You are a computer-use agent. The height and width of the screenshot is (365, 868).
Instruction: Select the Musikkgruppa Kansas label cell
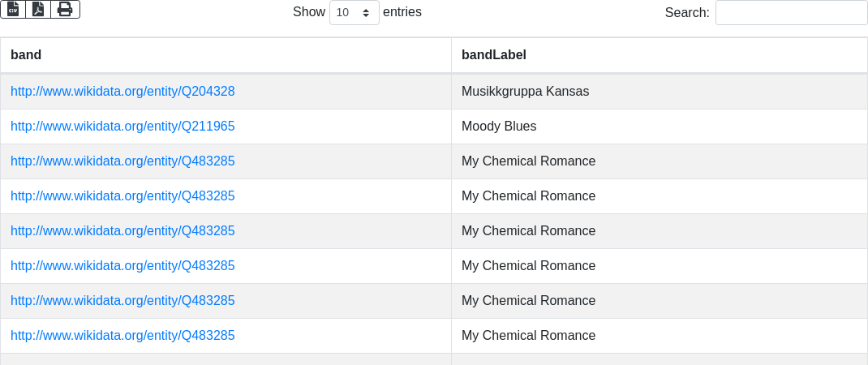coord(525,92)
